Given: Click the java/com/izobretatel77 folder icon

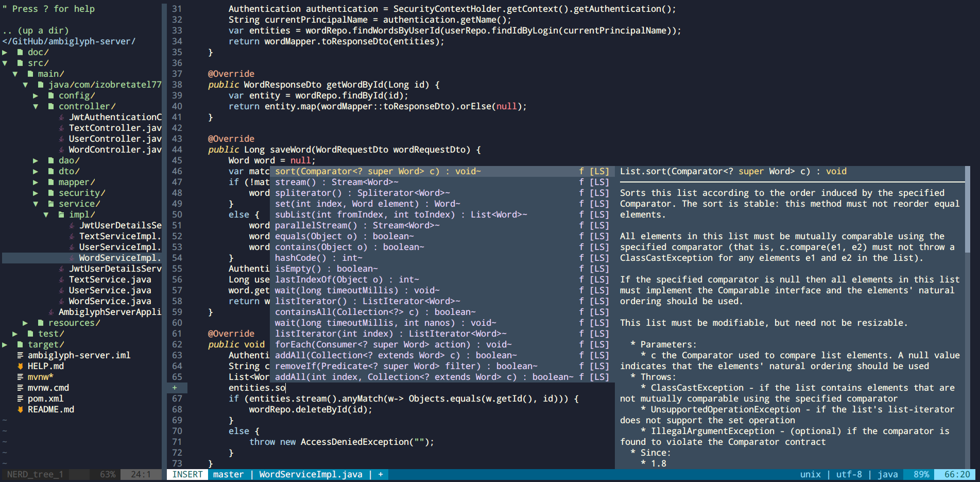Looking at the screenshot, I should [x=41, y=85].
